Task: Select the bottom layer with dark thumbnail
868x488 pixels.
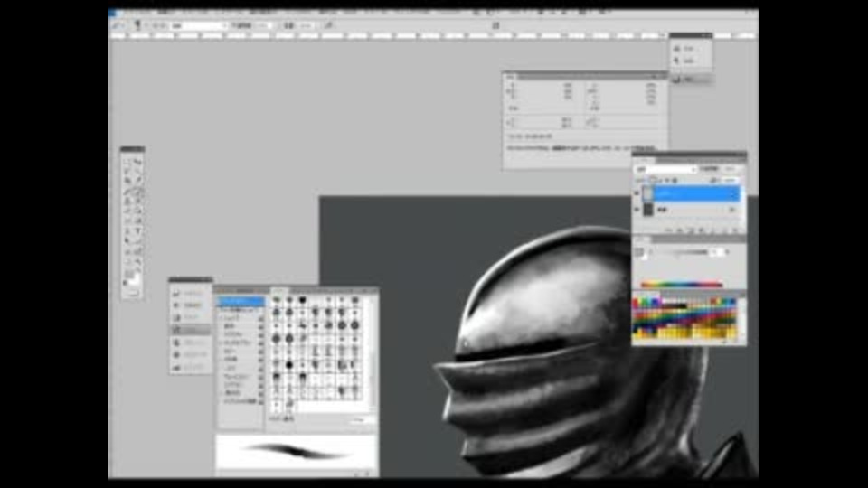Action: click(691, 210)
